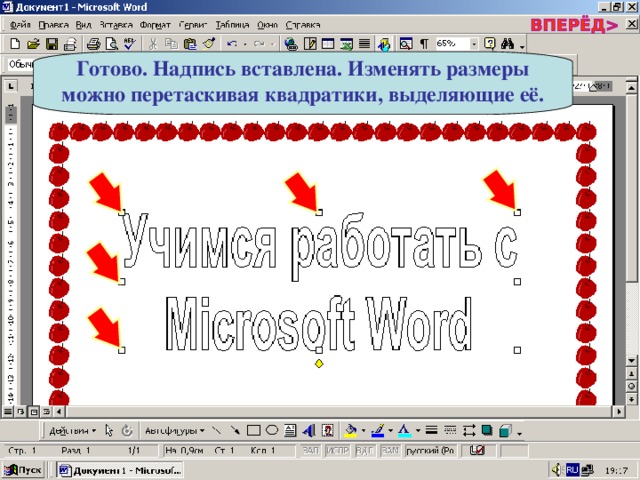Select the Oval drawing tool

272,430
